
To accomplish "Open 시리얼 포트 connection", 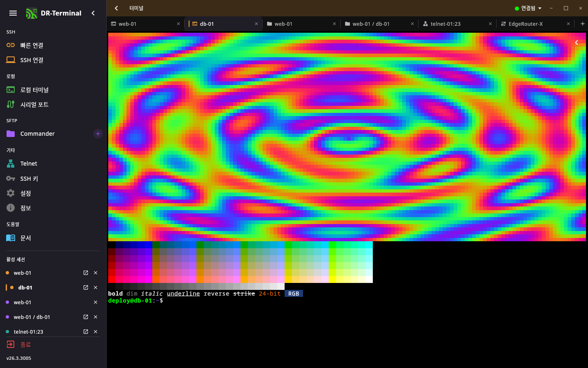I will click(53, 104).
